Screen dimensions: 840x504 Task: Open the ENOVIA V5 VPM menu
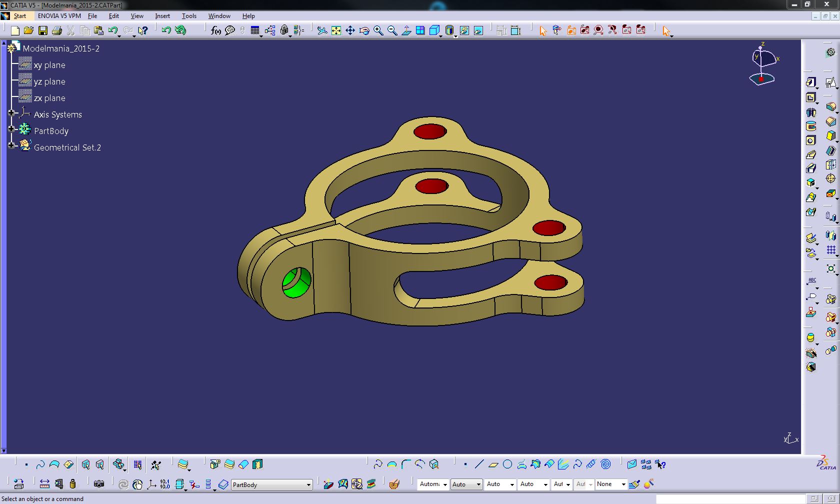[x=59, y=16]
